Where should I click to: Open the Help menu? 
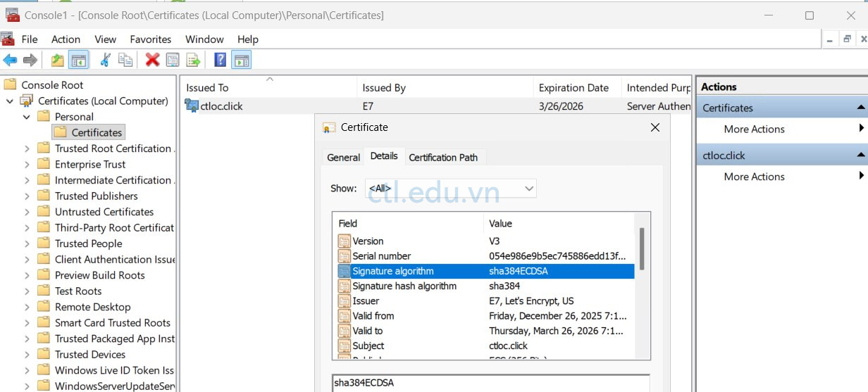click(x=248, y=39)
